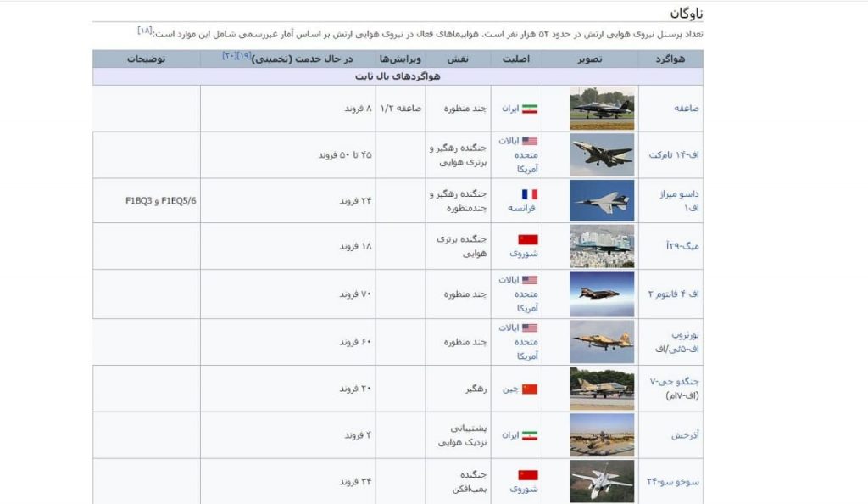The height and width of the screenshot is (504, 868).
Task: Follow the ایران country link in the صاعقه row
Action: [x=510, y=109]
